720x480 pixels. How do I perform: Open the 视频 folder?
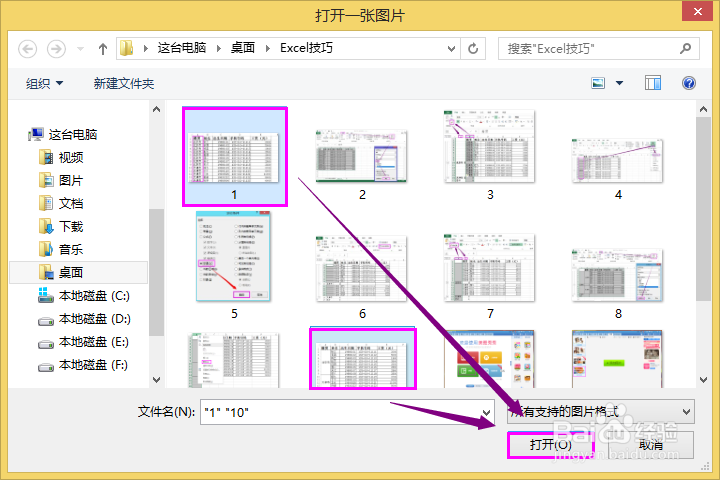click(x=62, y=158)
